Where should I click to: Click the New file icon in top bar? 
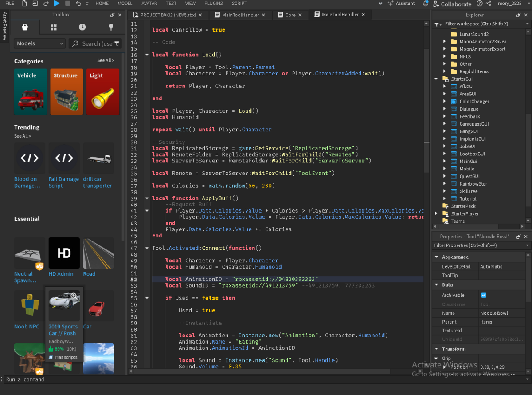[x=23, y=3]
